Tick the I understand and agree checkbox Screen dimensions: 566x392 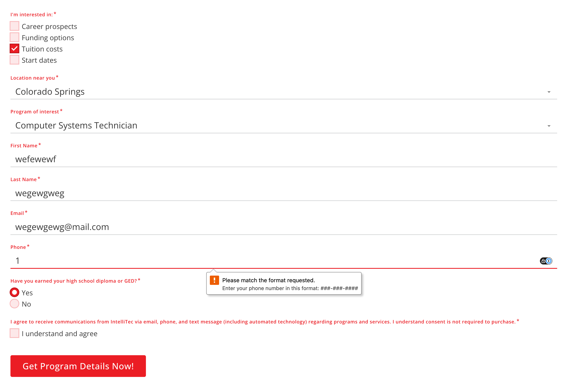(x=14, y=333)
